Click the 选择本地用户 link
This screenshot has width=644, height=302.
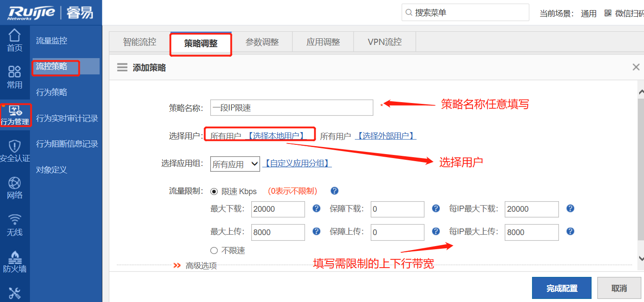[276, 136]
